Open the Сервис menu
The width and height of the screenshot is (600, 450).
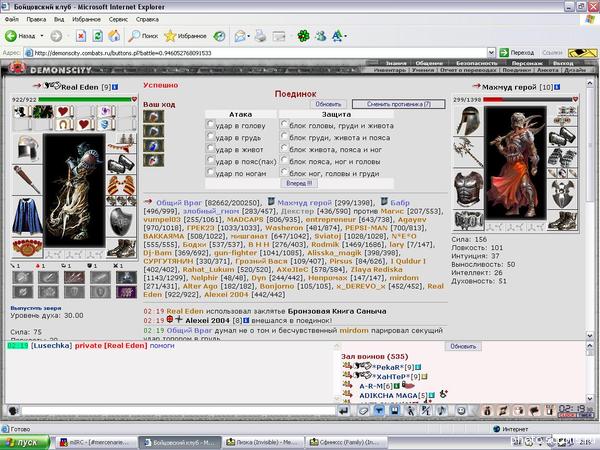point(118,19)
